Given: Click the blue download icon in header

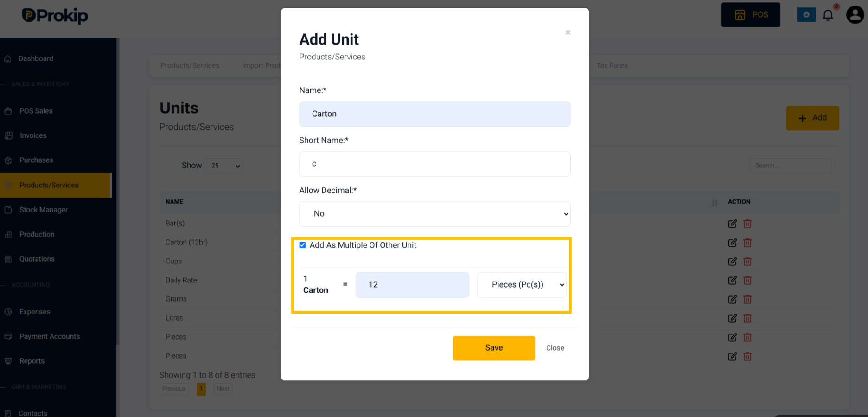Looking at the screenshot, I should click(806, 14).
